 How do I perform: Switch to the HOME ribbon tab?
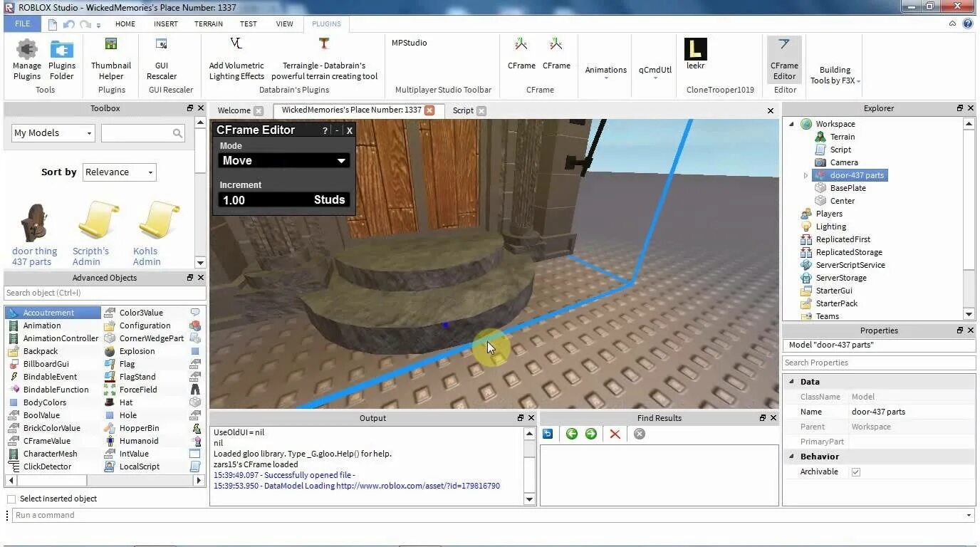point(125,24)
